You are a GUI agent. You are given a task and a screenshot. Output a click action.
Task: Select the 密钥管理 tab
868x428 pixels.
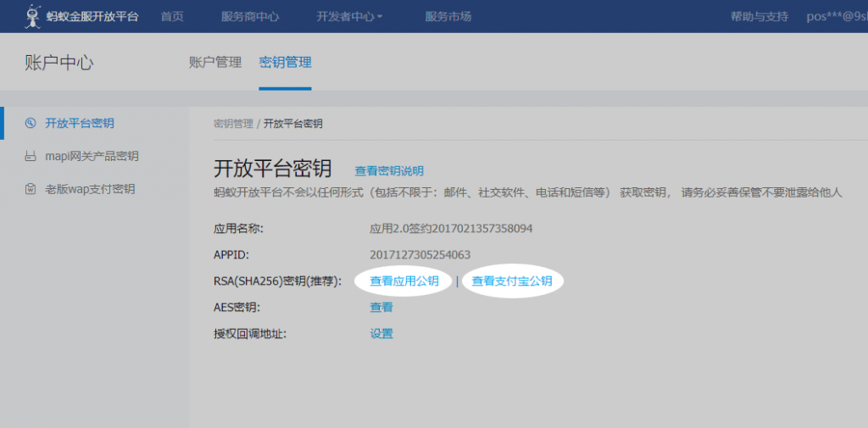pos(285,62)
